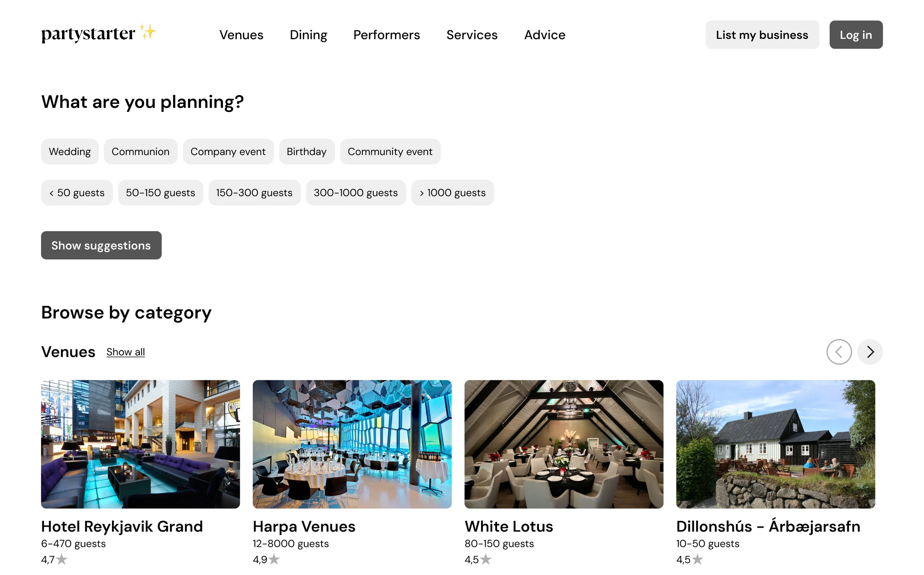Open Hotel Reykjavik Grand photo
The height and width of the screenshot is (575, 924).
[x=140, y=444]
